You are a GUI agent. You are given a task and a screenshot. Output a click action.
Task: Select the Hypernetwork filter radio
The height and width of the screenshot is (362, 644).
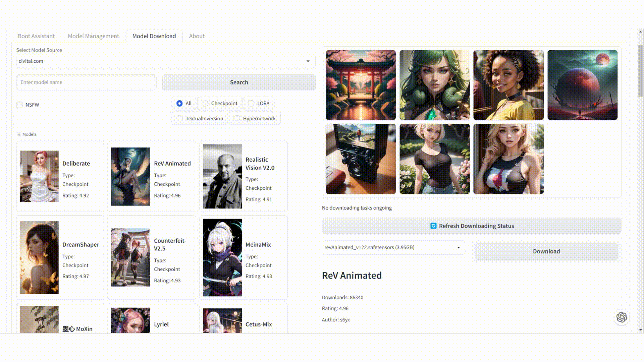click(237, 119)
